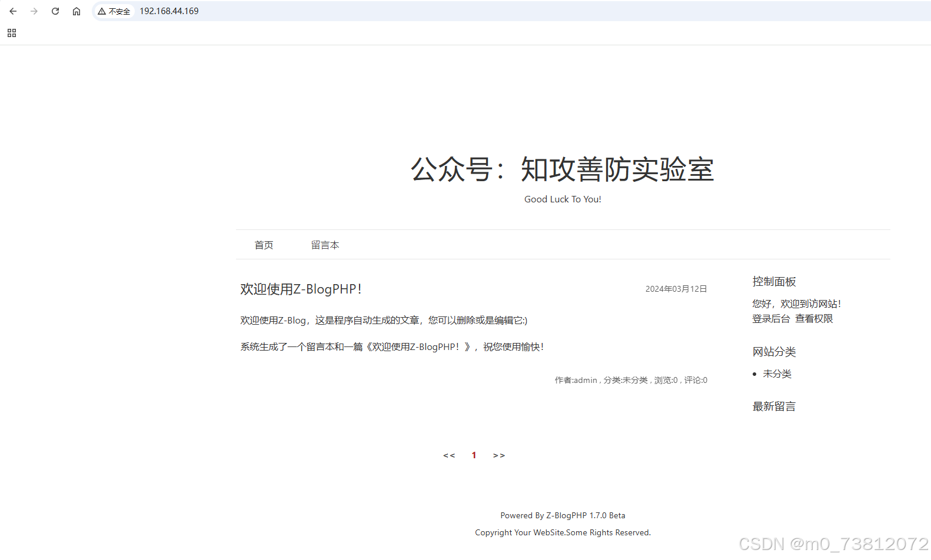The height and width of the screenshot is (560, 931).
Task: Click the 登录后台 link
Action: (771, 318)
